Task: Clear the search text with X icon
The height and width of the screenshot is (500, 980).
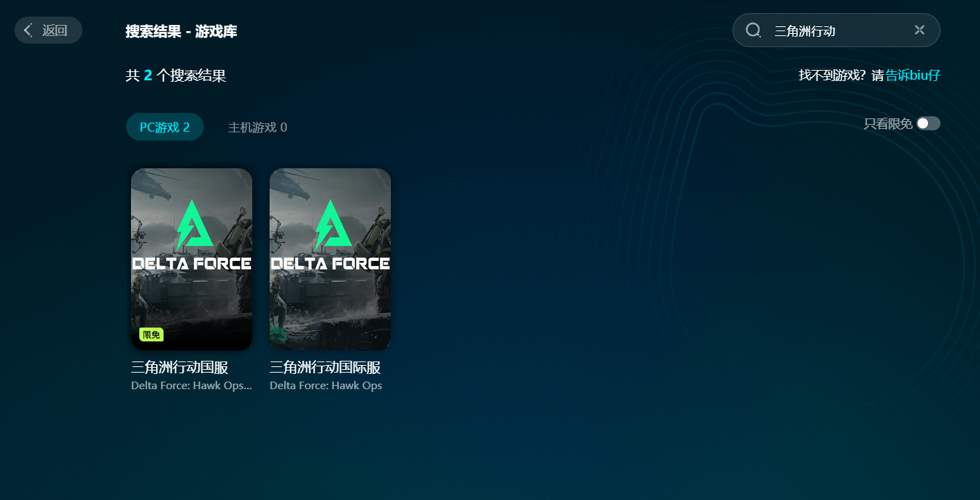Action: [920, 30]
